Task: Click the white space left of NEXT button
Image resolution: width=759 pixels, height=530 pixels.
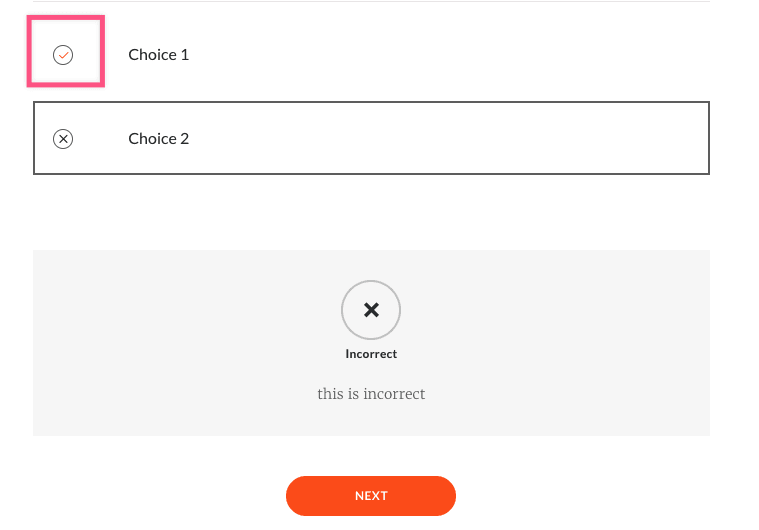Action: [x=150, y=496]
